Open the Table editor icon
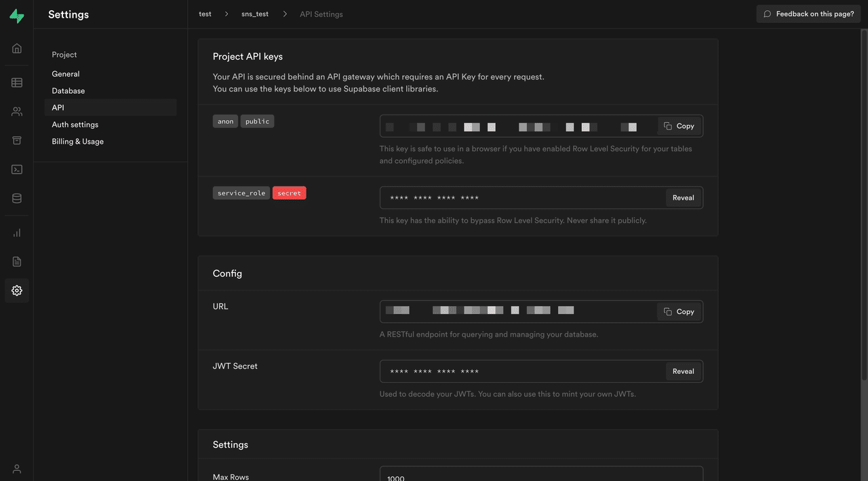 click(17, 83)
